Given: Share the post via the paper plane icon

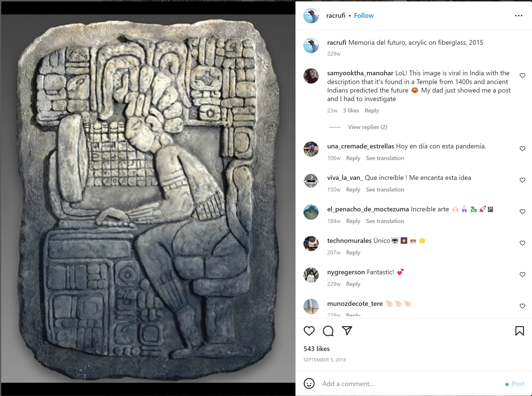Looking at the screenshot, I should pos(347,331).
